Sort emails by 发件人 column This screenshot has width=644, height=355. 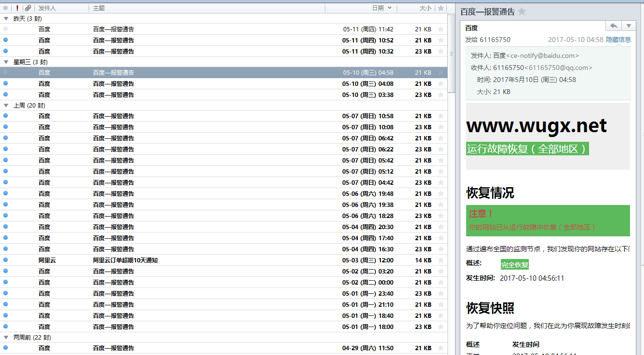click(47, 8)
